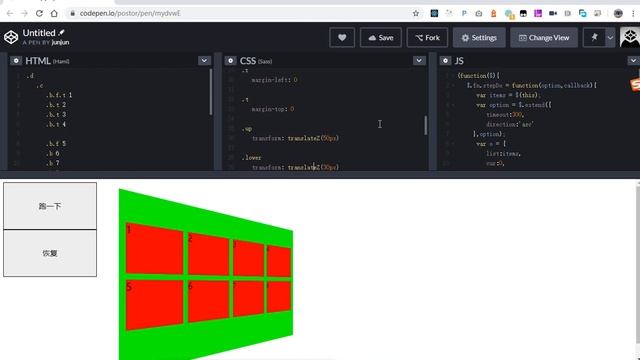Bookmark this page with star icon
The height and width of the screenshot is (360, 640).
tap(416, 13)
